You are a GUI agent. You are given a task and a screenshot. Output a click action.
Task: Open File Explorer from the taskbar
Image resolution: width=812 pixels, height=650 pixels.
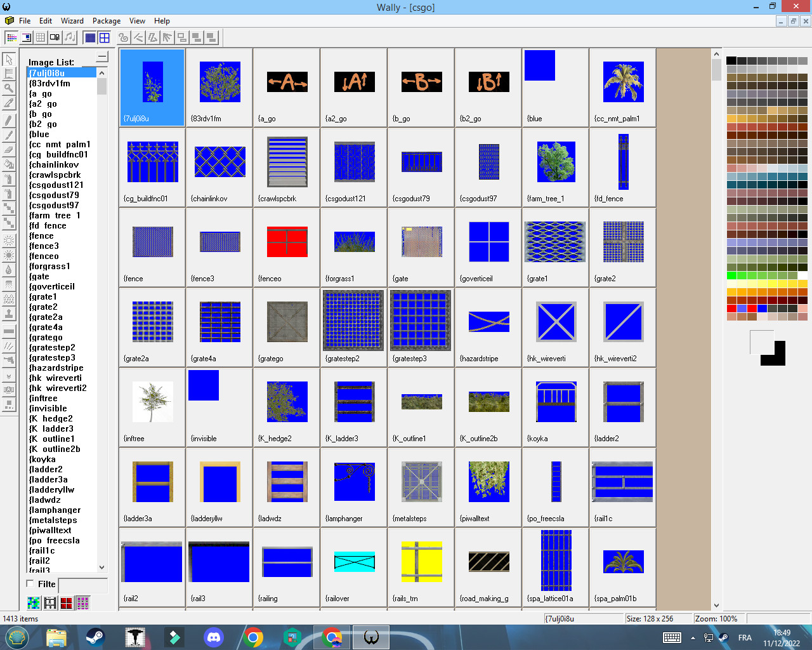coord(56,637)
